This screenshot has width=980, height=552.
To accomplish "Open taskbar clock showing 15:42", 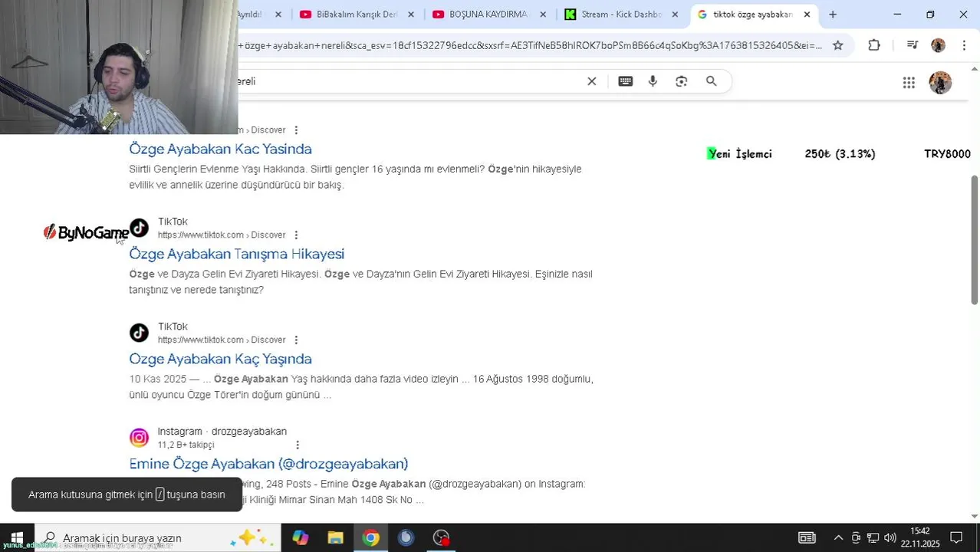I will [x=920, y=537].
